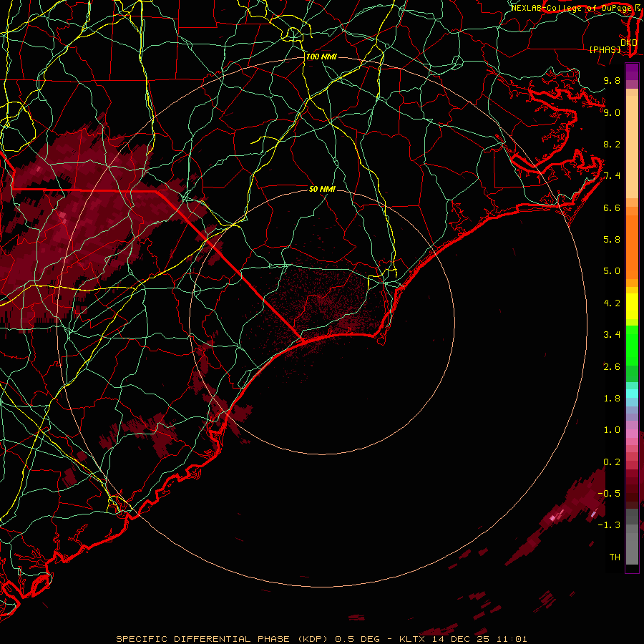Click the 5.0 value on the scale
This screenshot has width=644, height=644.
pyautogui.click(x=612, y=271)
